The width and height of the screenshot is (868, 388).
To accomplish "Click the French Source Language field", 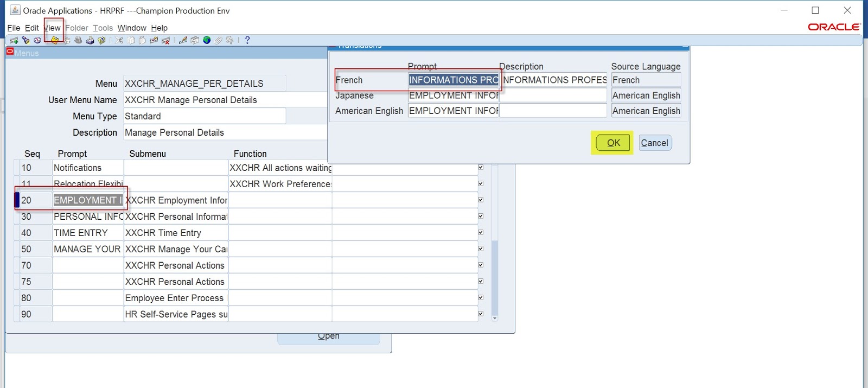I will pos(646,80).
